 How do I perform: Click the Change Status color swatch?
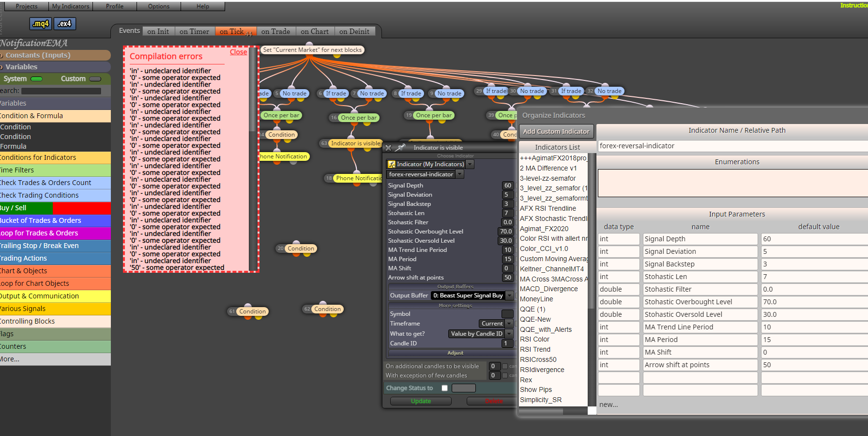pos(464,388)
